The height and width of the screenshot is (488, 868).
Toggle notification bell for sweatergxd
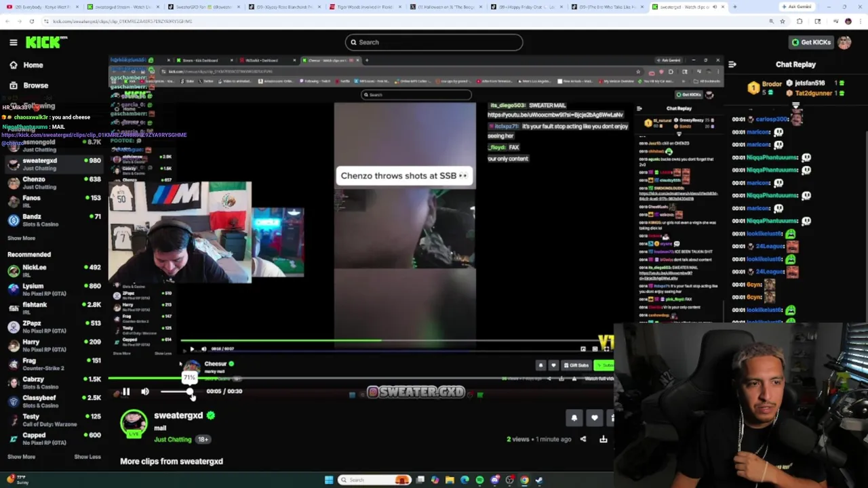coord(574,418)
